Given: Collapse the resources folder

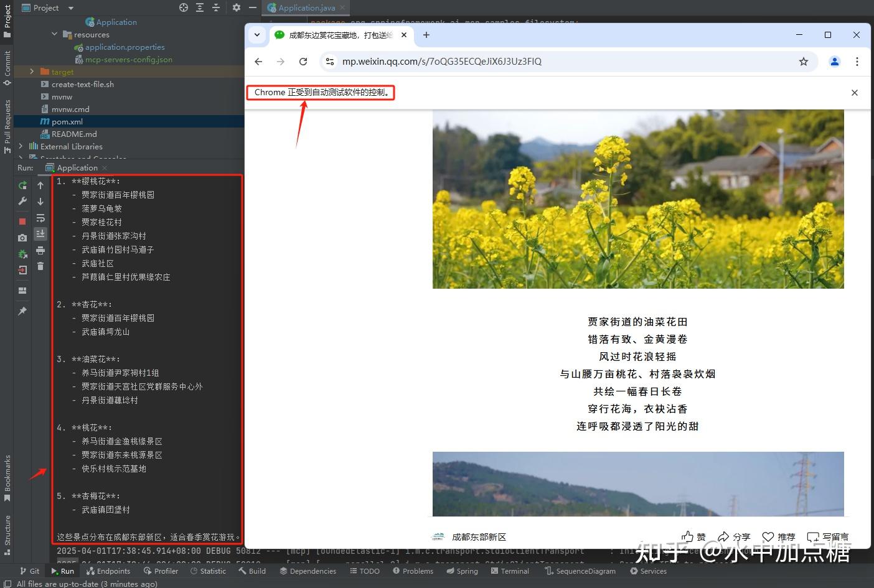Looking at the screenshot, I should coord(55,34).
